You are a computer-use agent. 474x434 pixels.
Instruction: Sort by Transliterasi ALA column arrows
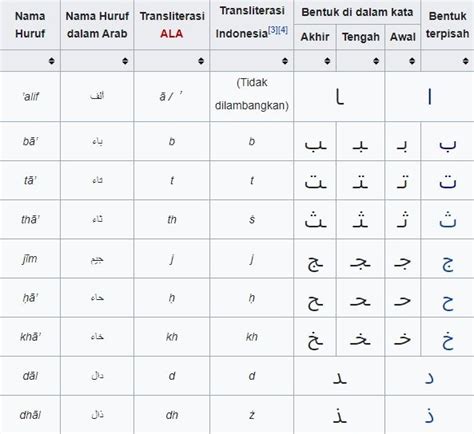click(x=201, y=61)
